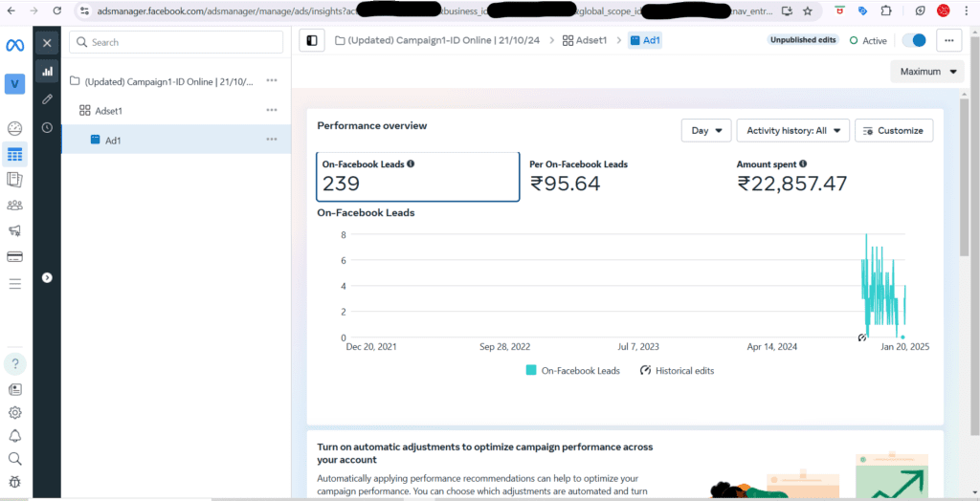Select Ad1 in the tree
This screenshot has height=501, width=980.
point(105,140)
